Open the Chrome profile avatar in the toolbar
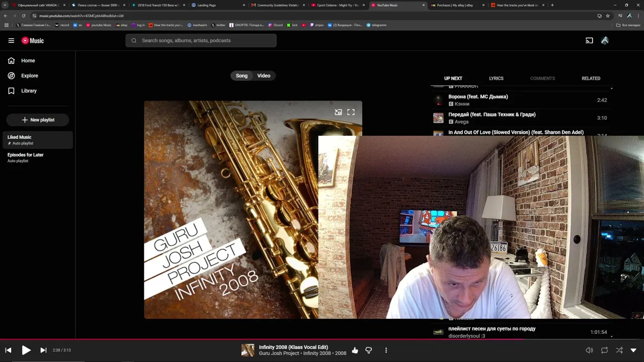 (629, 16)
